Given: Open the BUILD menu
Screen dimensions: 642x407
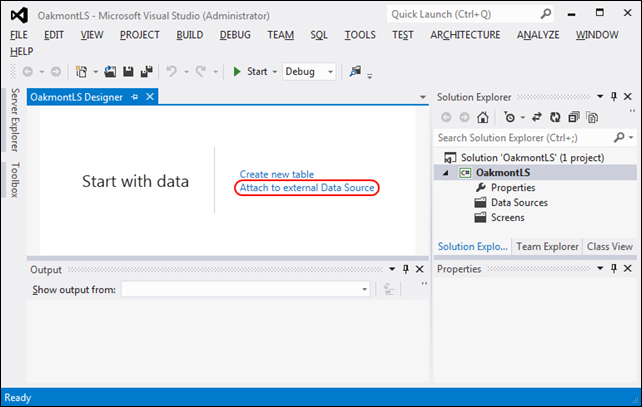Looking at the screenshot, I should (190, 35).
